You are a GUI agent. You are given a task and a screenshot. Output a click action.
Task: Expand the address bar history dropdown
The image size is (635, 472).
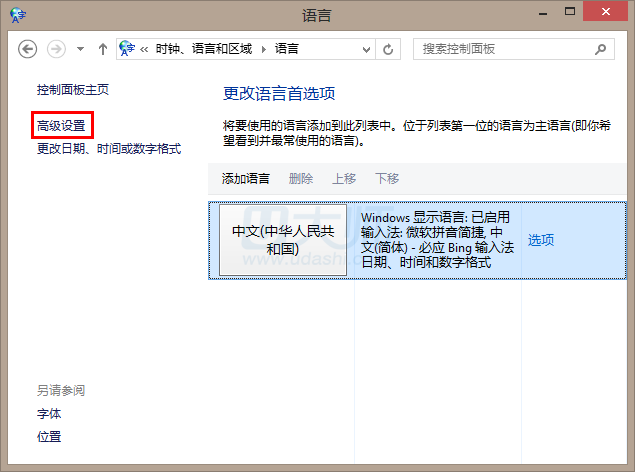coord(366,49)
